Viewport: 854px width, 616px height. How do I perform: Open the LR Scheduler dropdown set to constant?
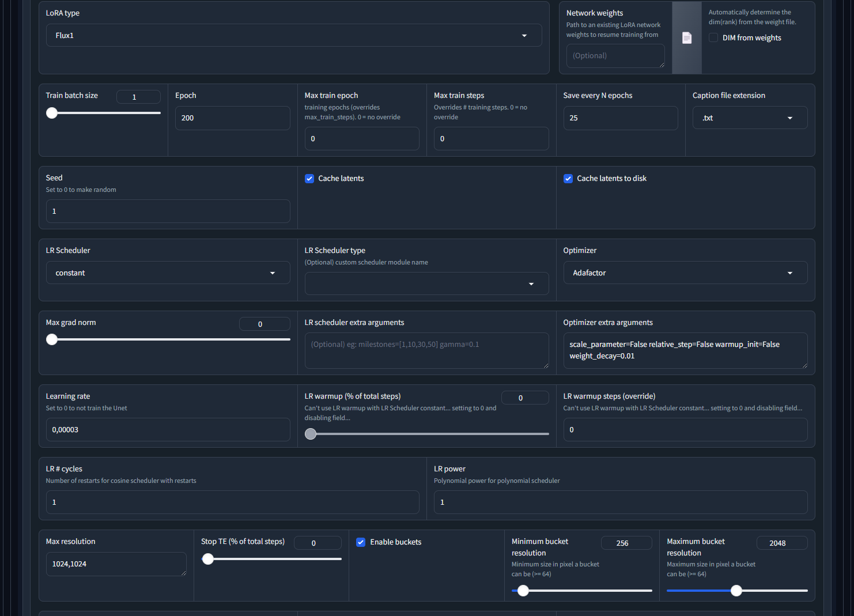point(168,273)
